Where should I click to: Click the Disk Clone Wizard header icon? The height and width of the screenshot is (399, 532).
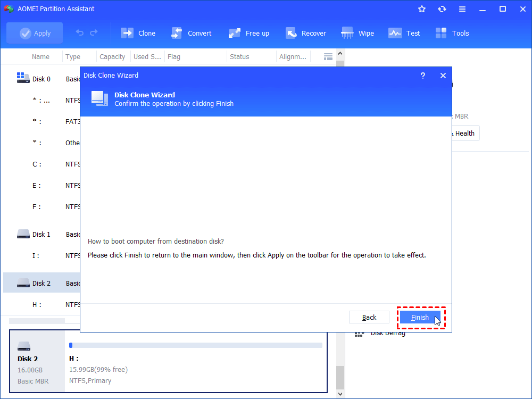(99, 99)
